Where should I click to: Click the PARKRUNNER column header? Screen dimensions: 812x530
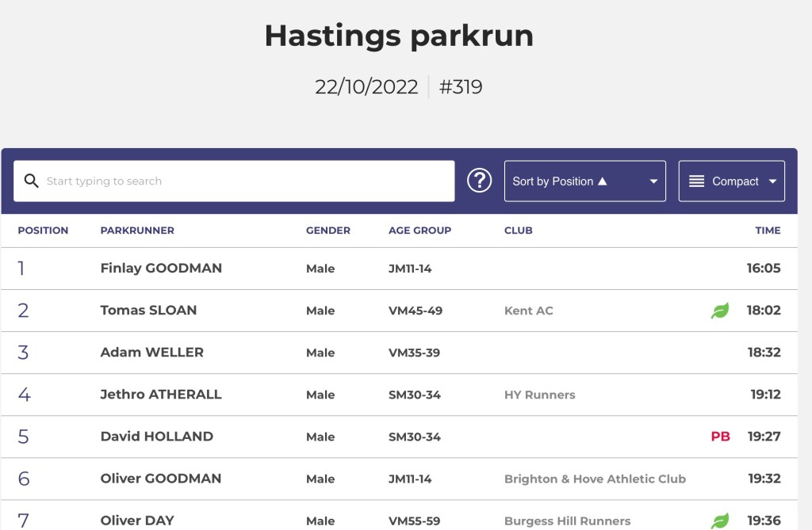[137, 231]
